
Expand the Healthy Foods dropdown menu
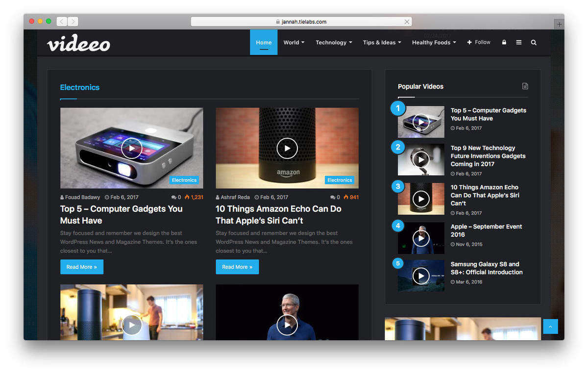(434, 42)
